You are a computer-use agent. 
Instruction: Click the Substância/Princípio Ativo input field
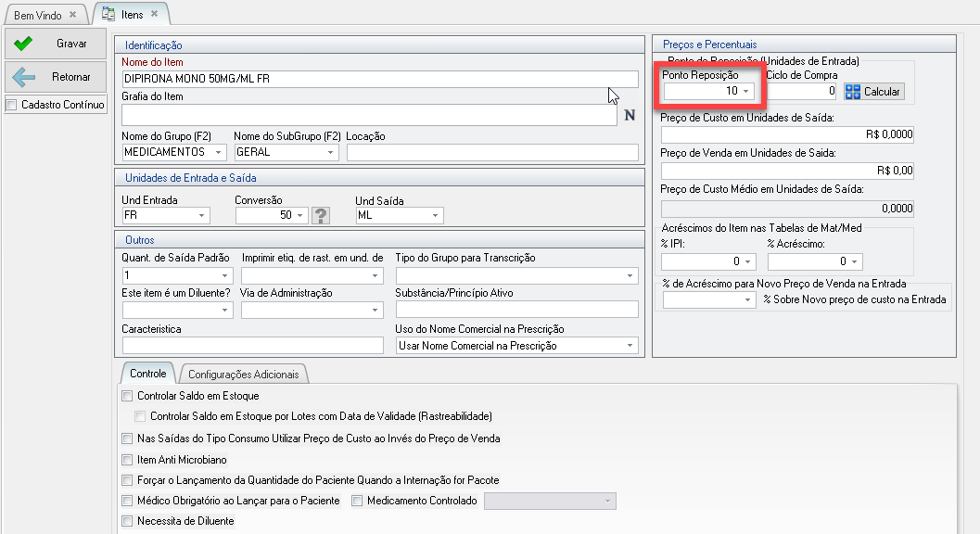click(516, 310)
